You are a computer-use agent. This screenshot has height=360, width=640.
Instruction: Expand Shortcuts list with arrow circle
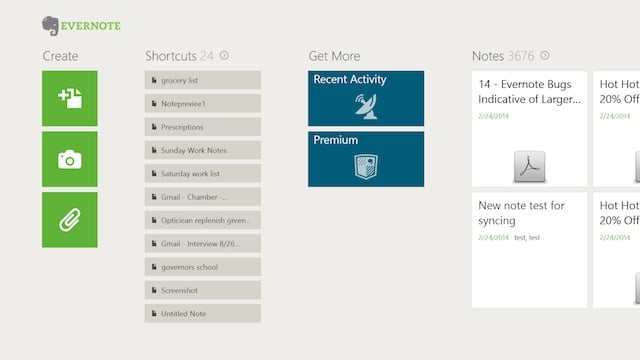[x=224, y=55]
